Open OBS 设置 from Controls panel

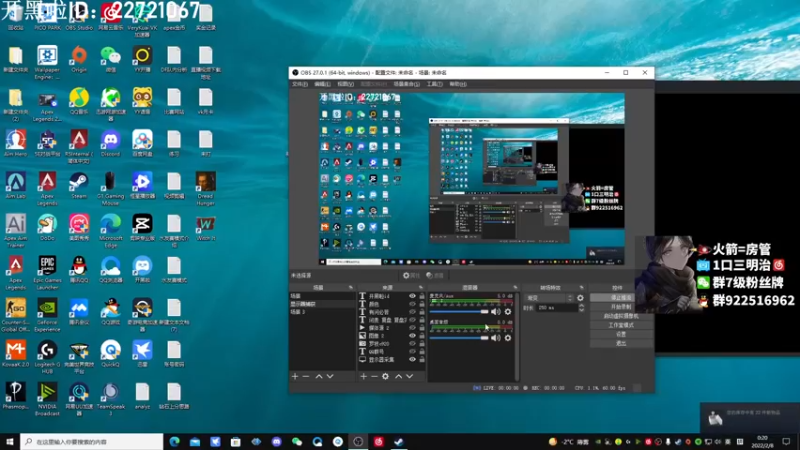621,334
